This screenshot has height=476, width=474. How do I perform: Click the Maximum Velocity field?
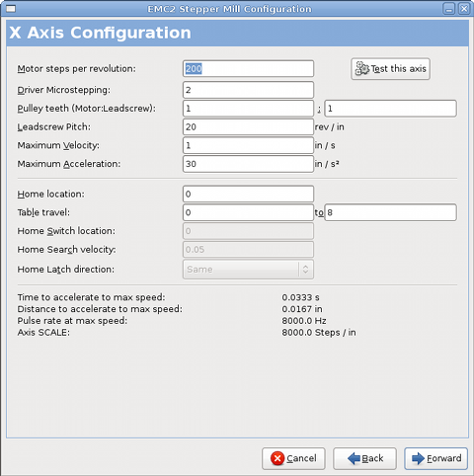[x=248, y=145]
